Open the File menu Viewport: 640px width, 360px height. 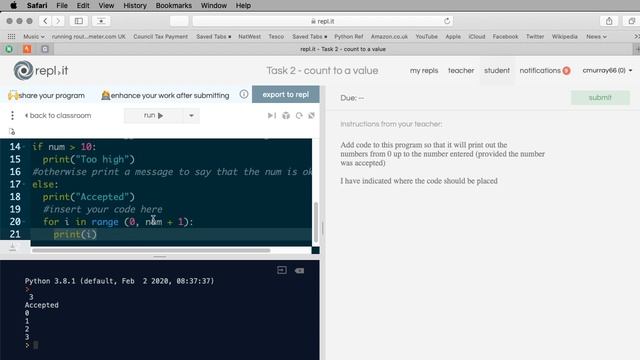pos(62,5)
